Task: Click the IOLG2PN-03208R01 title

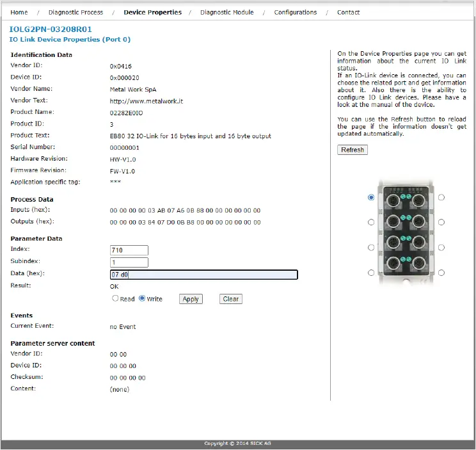Action: click(51, 29)
